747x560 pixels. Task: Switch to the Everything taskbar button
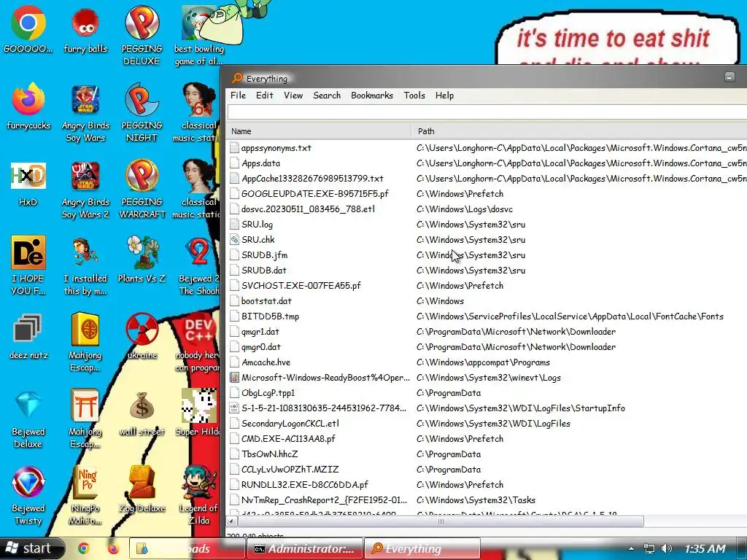pos(422,548)
